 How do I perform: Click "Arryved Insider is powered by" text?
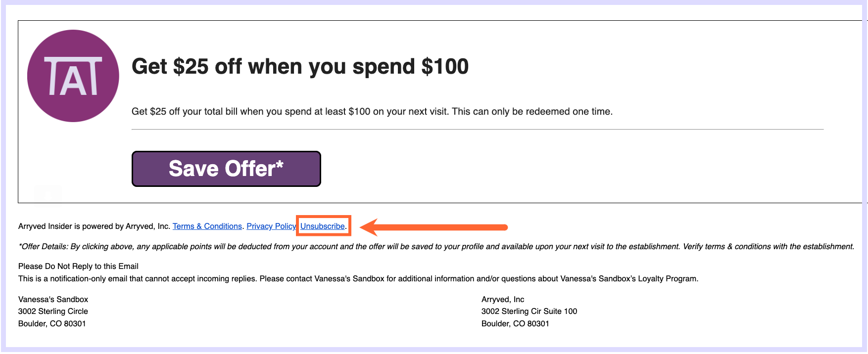coord(71,226)
